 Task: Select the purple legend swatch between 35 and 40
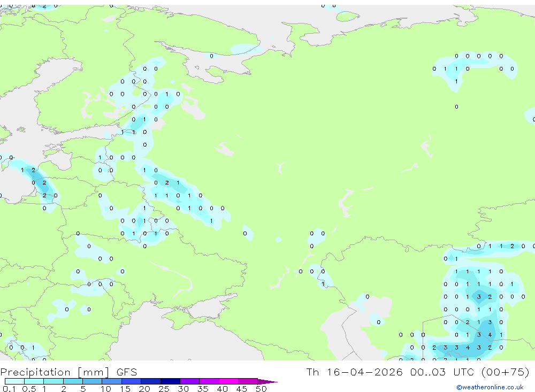[x=209, y=381]
